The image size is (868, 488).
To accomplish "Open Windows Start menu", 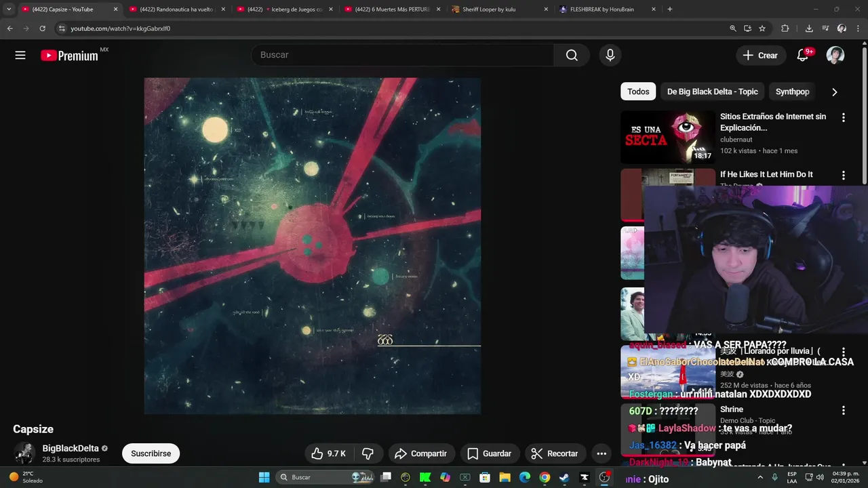I will point(264,477).
